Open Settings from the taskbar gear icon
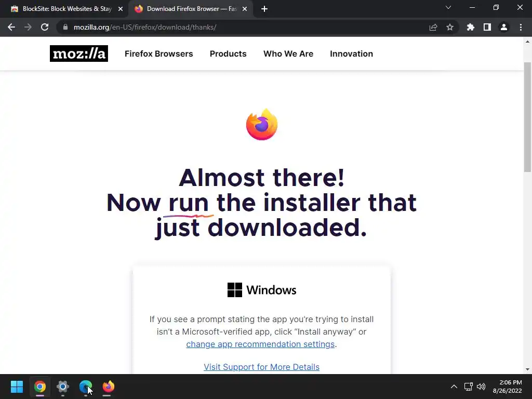Image resolution: width=532 pixels, height=399 pixels. 63,387
